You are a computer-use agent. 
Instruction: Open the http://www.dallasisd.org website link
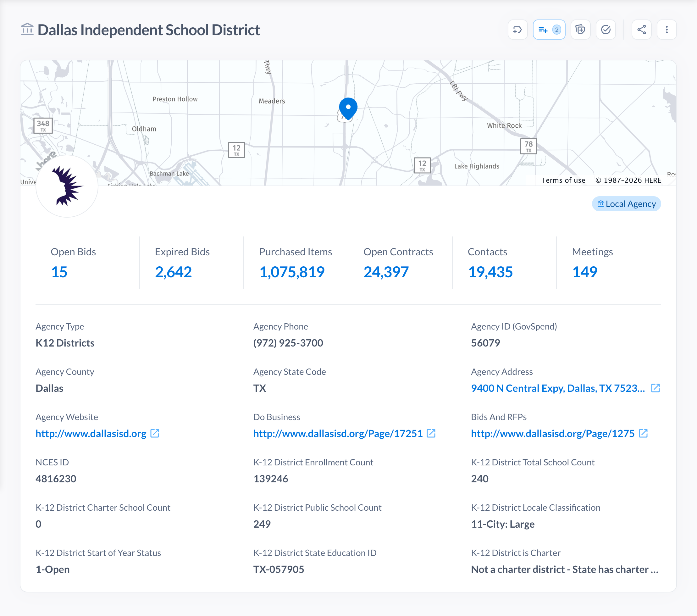(x=91, y=434)
